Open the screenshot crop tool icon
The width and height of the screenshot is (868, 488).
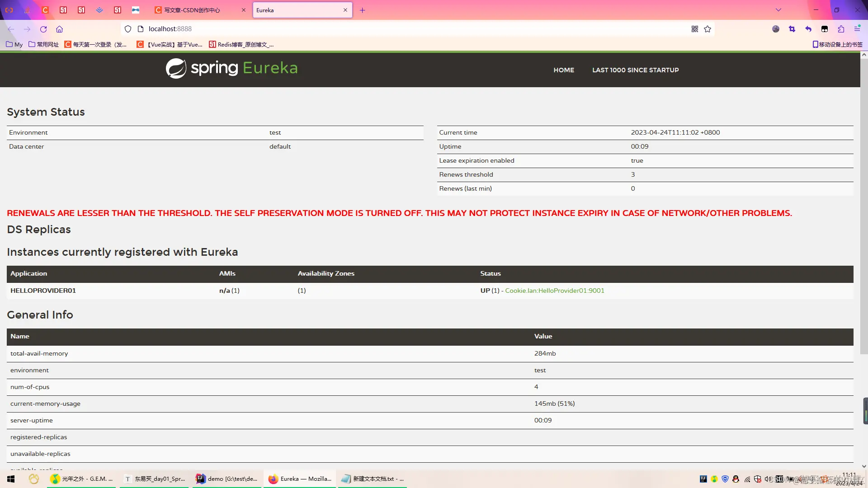tap(792, 29)
